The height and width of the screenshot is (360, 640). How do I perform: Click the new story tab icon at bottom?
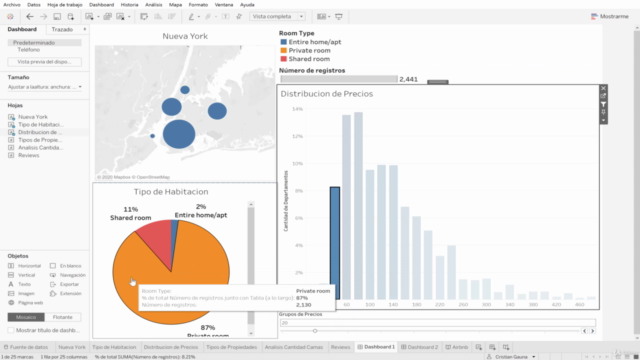coord(506,347)
